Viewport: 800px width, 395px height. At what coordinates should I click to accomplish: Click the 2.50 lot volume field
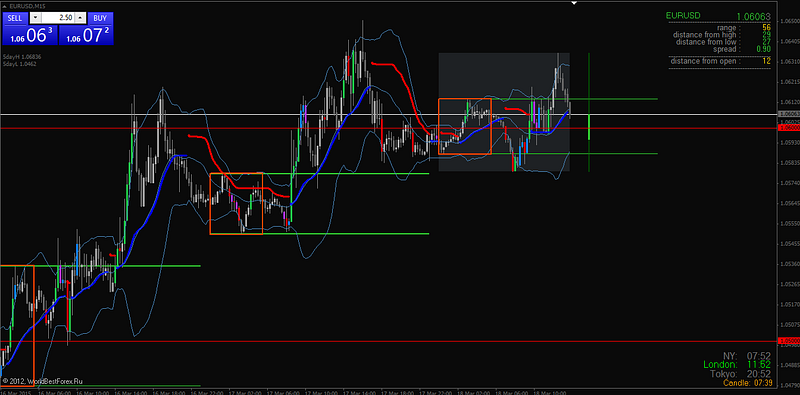click(58, 17)
